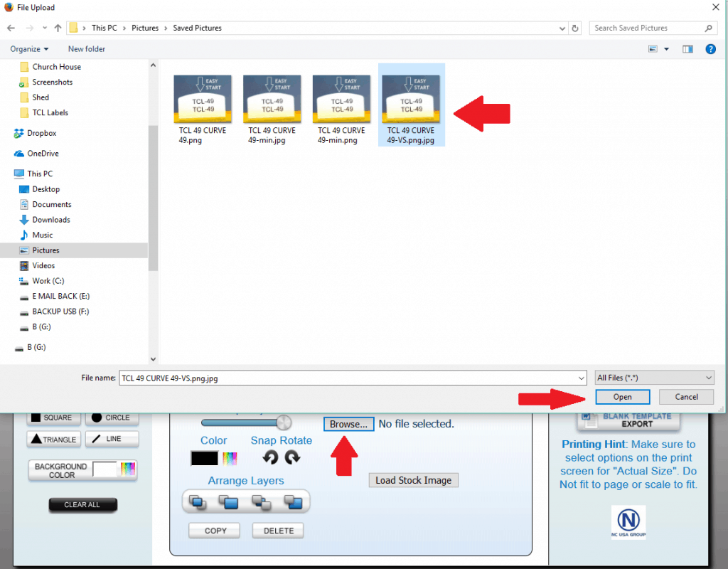Click the File name input field
The width and height of the screenshot is (728, 569).
pos(352,378)
